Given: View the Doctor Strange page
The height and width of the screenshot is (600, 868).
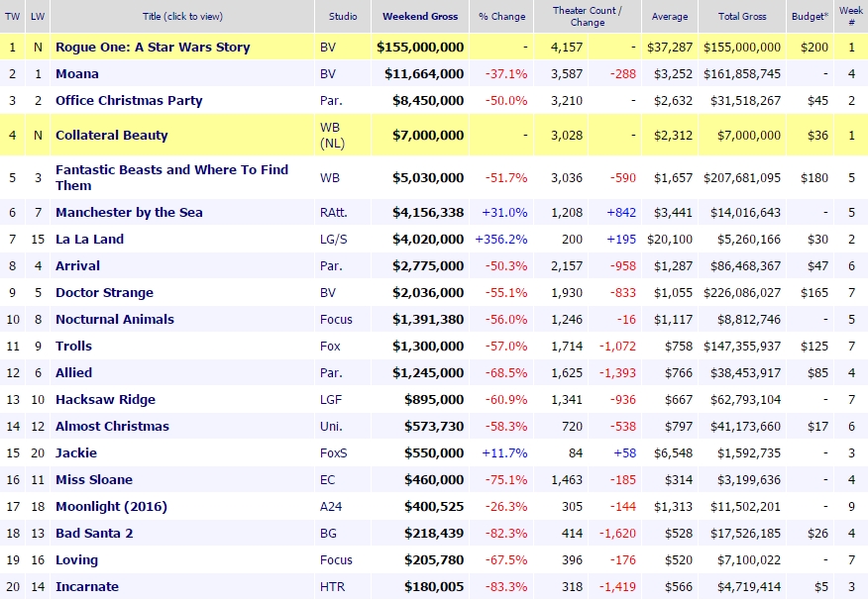Looking at the screenshot, I should (104, 293).
